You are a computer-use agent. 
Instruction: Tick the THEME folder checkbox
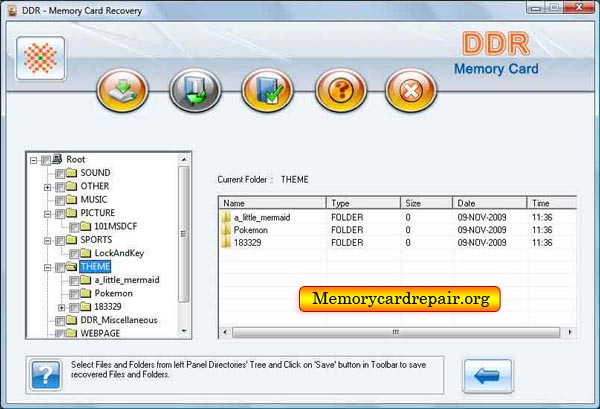(60, 267)
